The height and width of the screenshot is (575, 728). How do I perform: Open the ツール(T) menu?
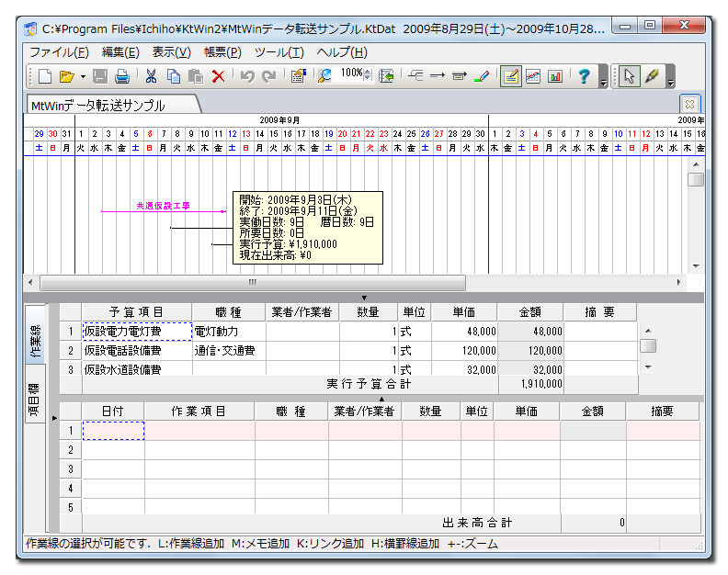click(279, 52)
